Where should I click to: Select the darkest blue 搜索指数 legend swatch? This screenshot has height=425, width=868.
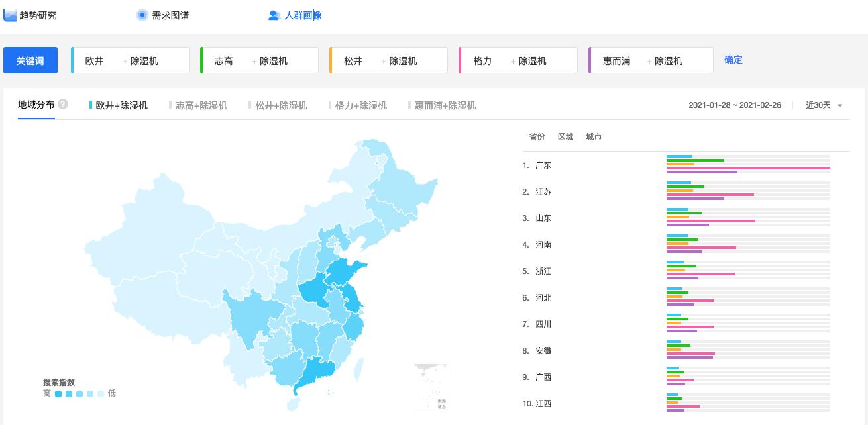[x=59, y=393]
